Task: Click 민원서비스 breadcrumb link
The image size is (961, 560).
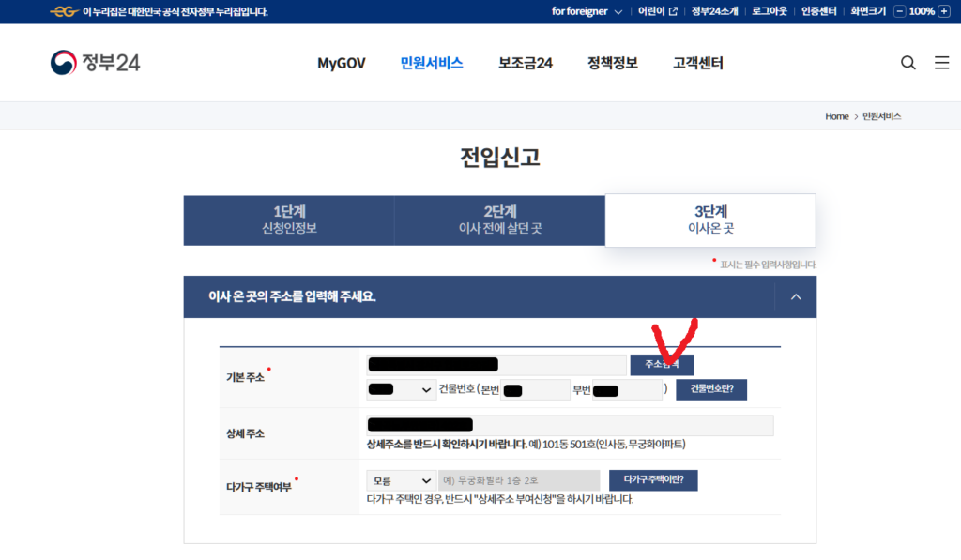Action: pos(881,116)
